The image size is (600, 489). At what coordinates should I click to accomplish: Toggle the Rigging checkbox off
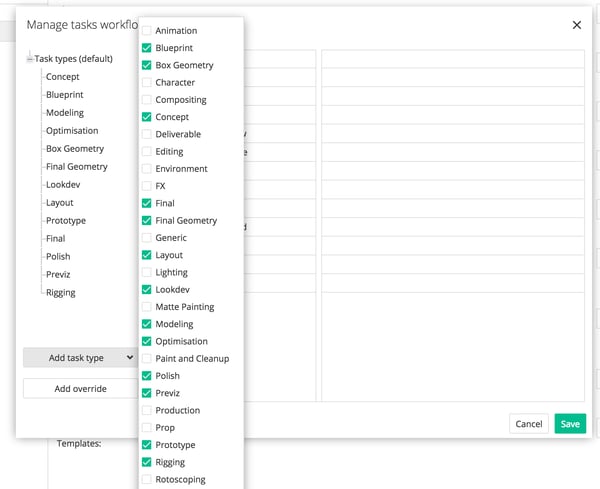(147, 462)
